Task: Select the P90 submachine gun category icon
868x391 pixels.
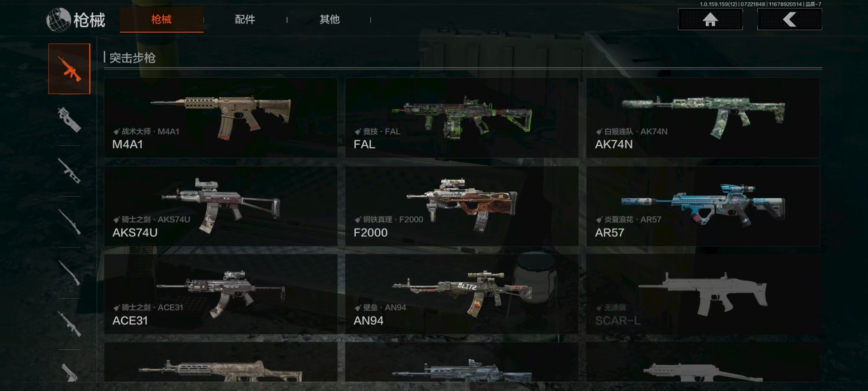Action: click(69, 120)
